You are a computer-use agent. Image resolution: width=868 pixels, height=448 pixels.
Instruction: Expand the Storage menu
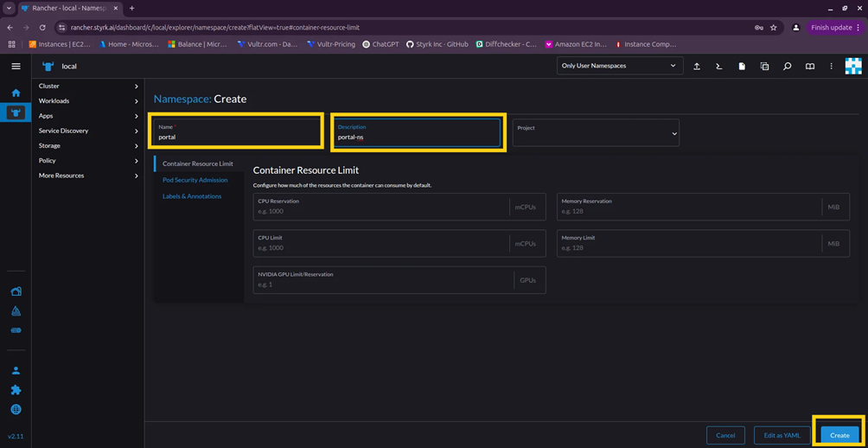click(88, 145)
